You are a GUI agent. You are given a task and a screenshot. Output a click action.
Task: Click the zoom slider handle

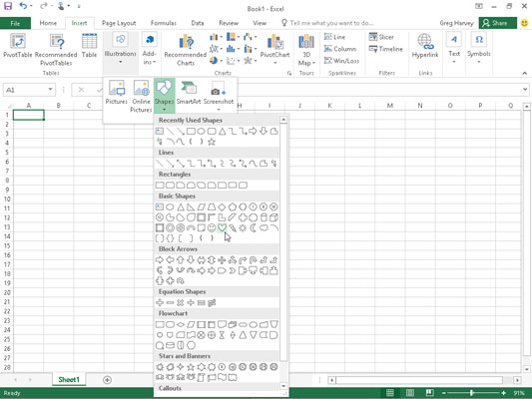[471, 393]
